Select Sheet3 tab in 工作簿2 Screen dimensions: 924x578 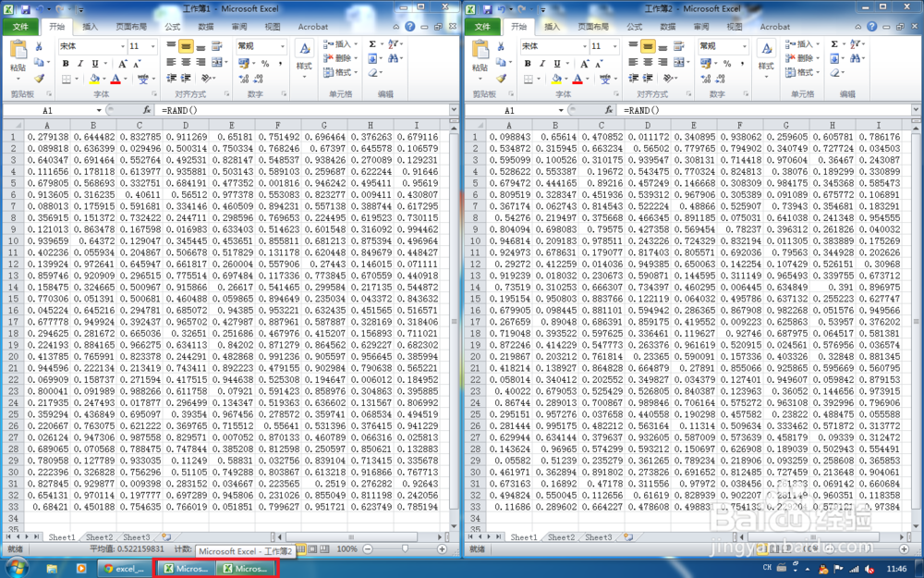[598, 537]
